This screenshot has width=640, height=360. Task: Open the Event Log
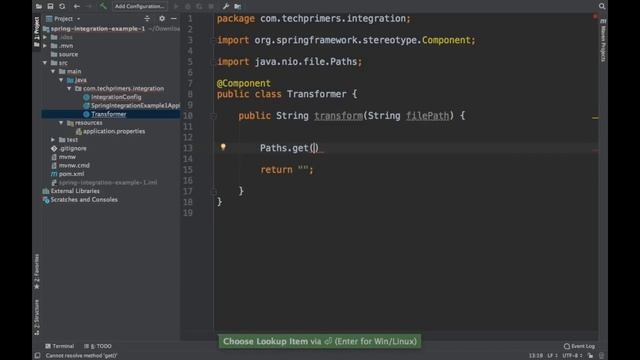(x=579, y=346)
